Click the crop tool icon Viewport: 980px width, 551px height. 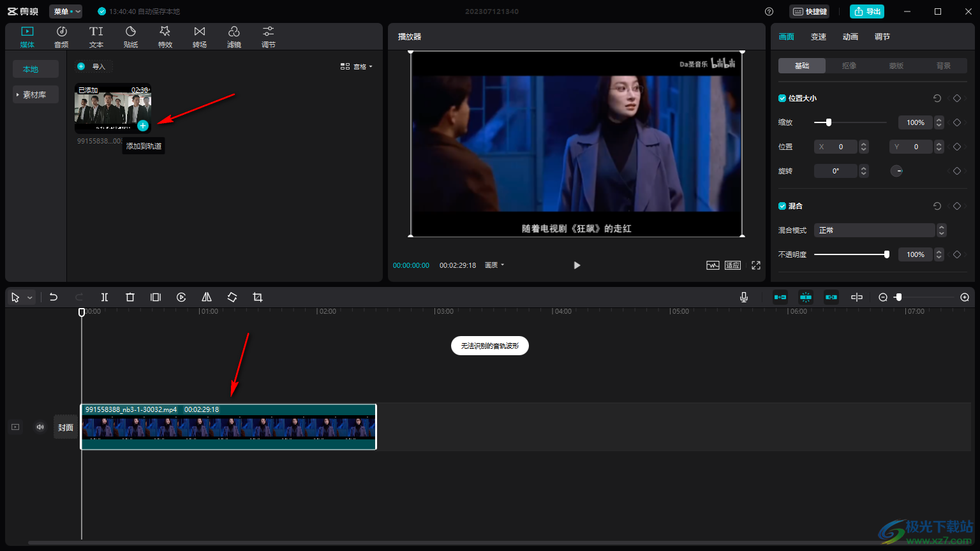tap(258, 297)
